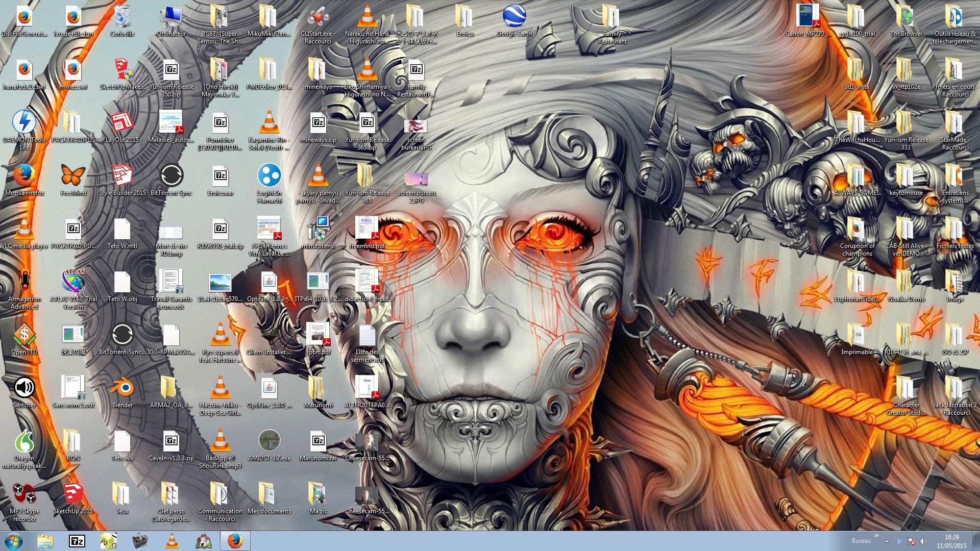Open the taskbar clock showing 18:29
Screen dimensions: 980x551
(952, 541)
